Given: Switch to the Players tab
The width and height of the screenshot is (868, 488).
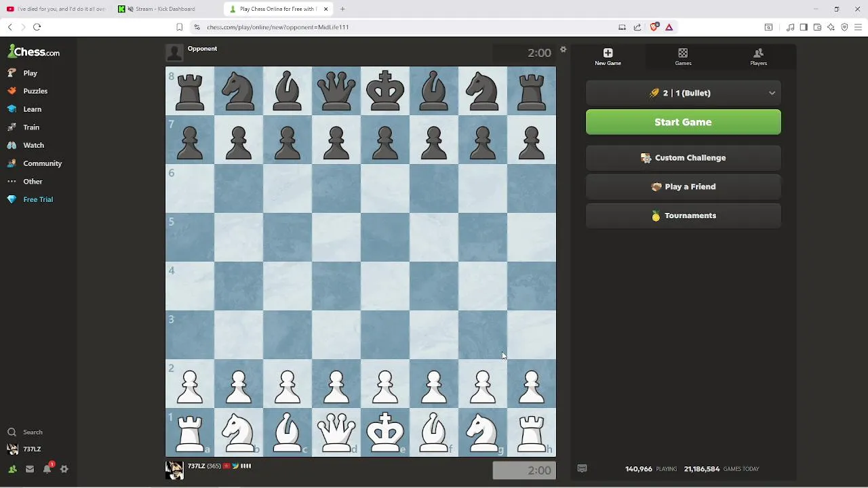Looking at the screenshot, I should (758, 57).
